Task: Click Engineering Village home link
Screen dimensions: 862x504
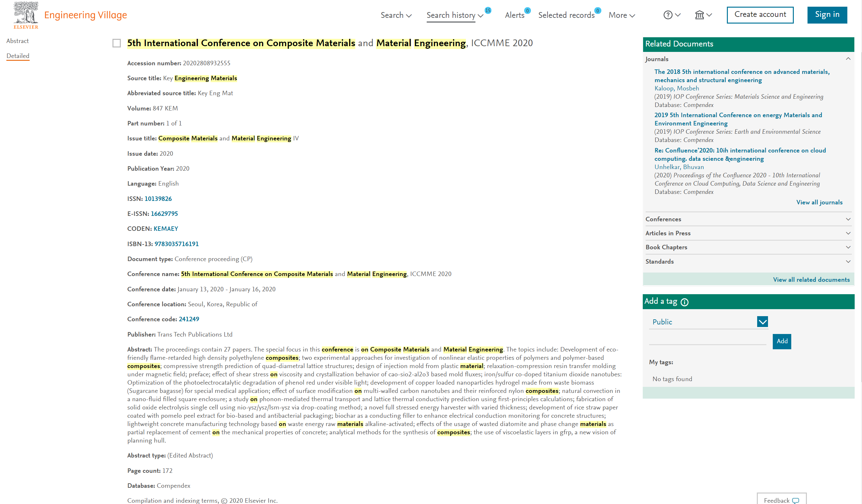Action: tap(85, 15)
